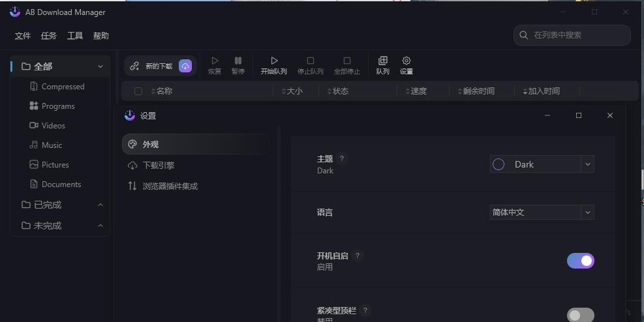Start the queue with 开始队列
This screenshot has height=322, width=644.
click(274, 61)
